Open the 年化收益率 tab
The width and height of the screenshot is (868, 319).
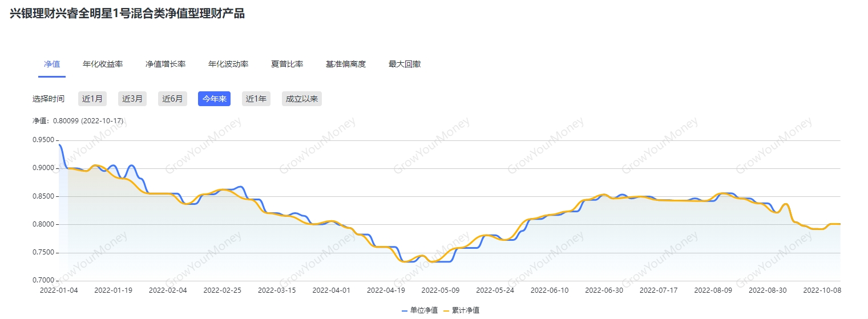click(x=103, y=64)
